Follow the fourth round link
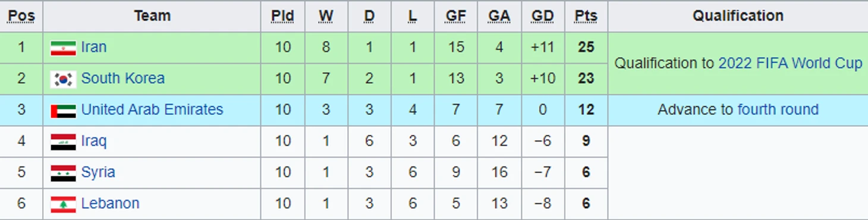The image size is (868, 220). (778, 109)
